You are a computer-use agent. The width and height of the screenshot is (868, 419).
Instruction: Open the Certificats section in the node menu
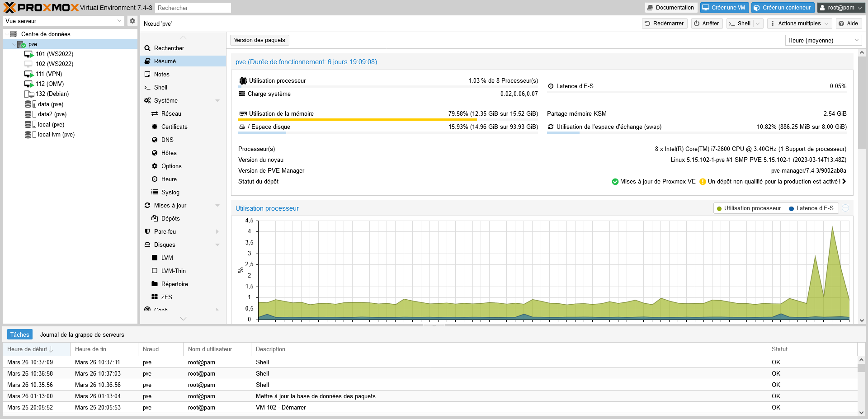[x=174, y=127]
